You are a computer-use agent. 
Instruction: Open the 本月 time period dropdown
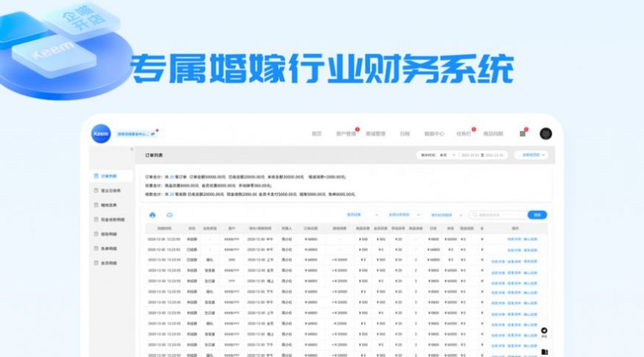448,155
